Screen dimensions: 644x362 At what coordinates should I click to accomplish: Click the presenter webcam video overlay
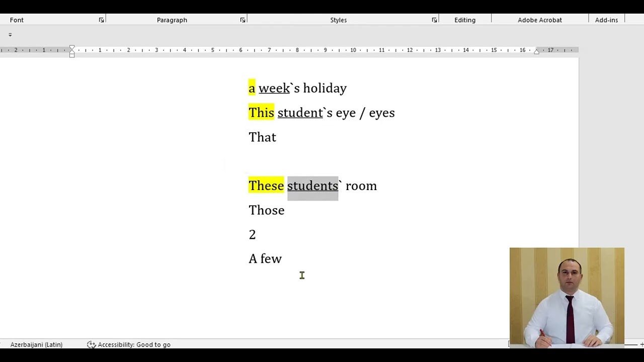pos(567,298)
